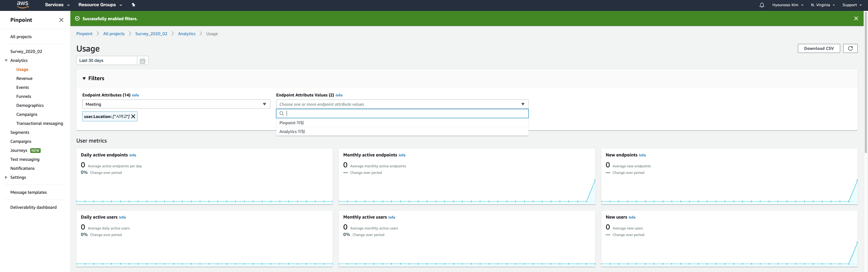Click the NEW badge beside Journeys
Screen dimensions: 868x272
pyautogui.click(x=35, y=150)
